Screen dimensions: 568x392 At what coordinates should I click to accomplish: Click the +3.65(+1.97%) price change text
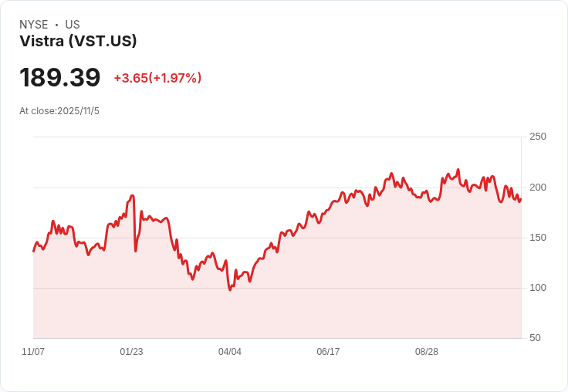click(157, 78)
